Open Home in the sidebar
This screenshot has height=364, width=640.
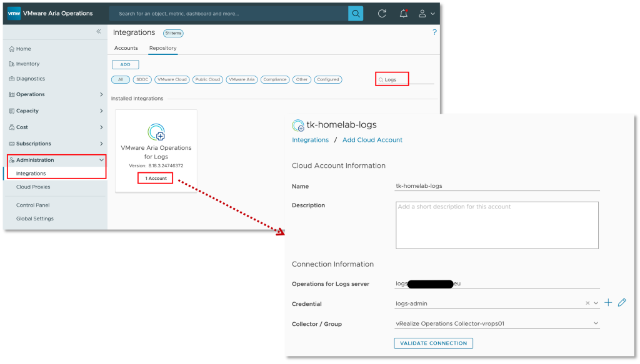23,49
